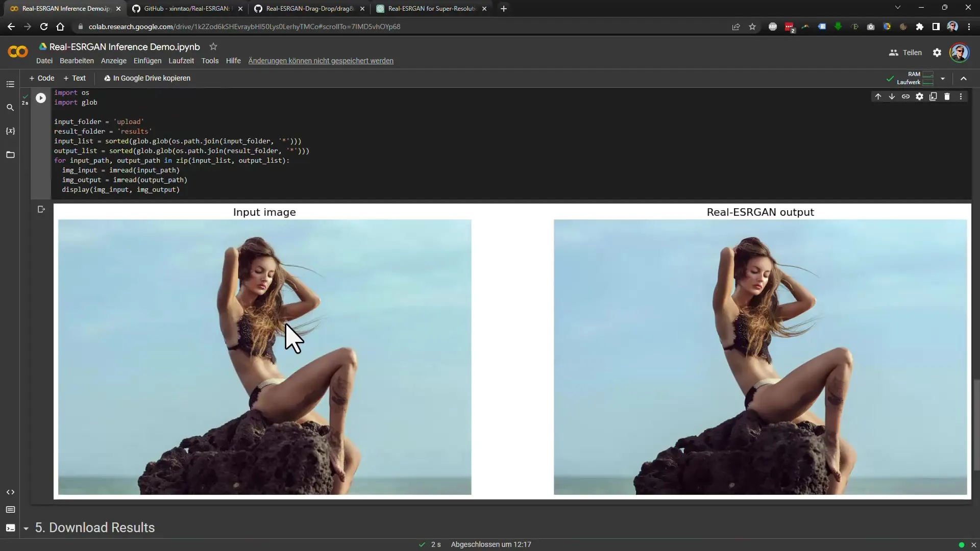Click the search icon in sidebar
Image resolution: width=980 pixels, height=551 pixels.
pyautogui.click(x=9, y=107)
